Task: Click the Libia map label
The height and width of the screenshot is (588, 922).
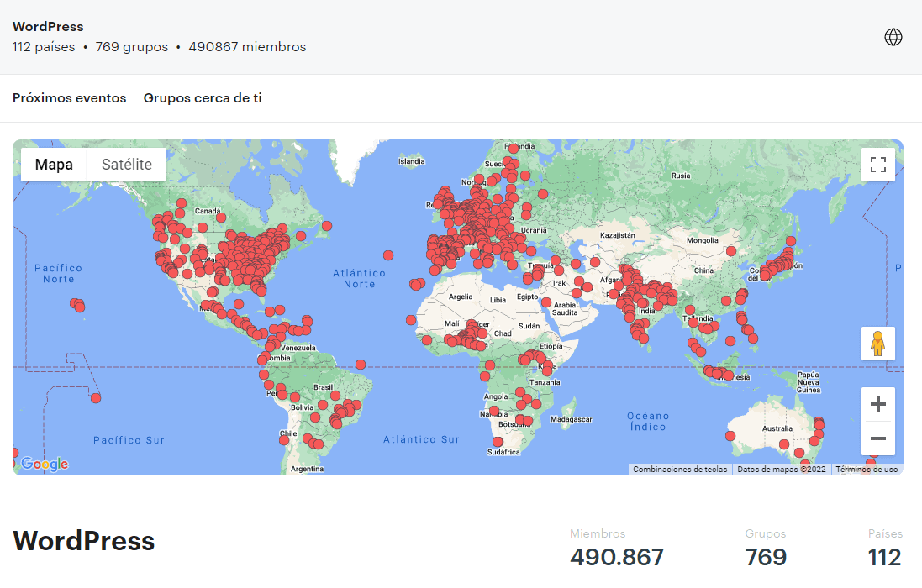Action: coord(498,300)
